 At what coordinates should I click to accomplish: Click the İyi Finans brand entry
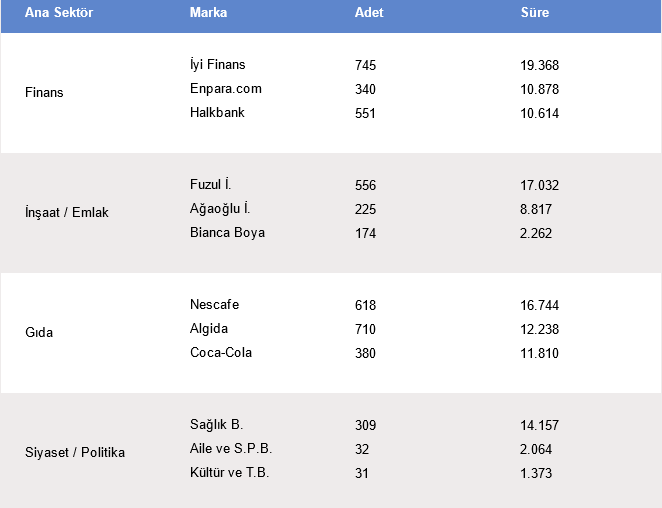[218, 65]
